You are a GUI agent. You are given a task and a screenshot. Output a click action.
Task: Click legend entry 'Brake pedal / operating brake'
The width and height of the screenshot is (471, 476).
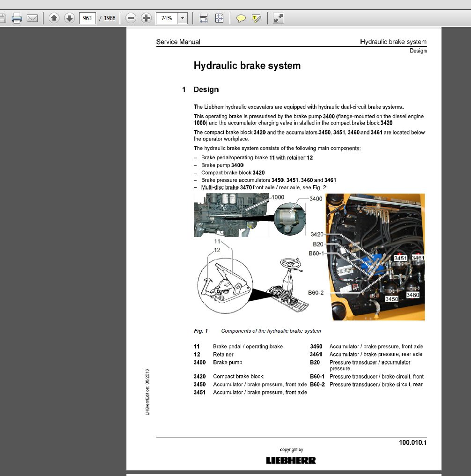248,346
